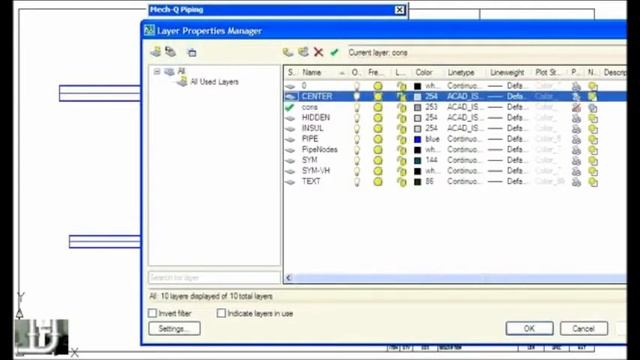Click the New Layer icon
Screen dimensions: 640x360
(x=288, y=52)
